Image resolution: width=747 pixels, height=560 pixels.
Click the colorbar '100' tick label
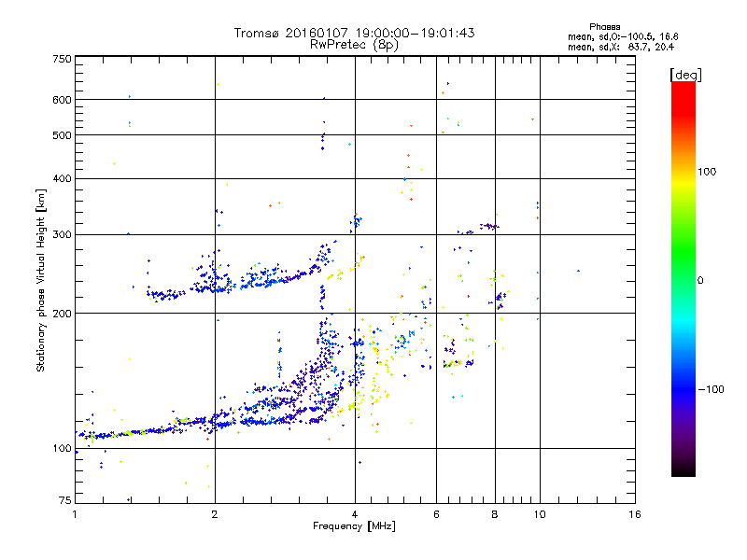707,172
